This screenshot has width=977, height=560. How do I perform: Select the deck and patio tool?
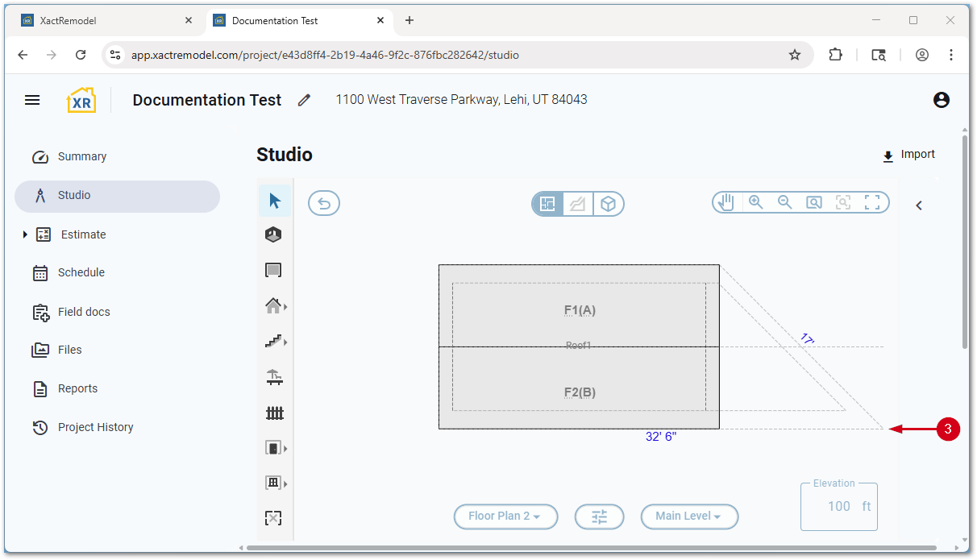tap(275, 376)
